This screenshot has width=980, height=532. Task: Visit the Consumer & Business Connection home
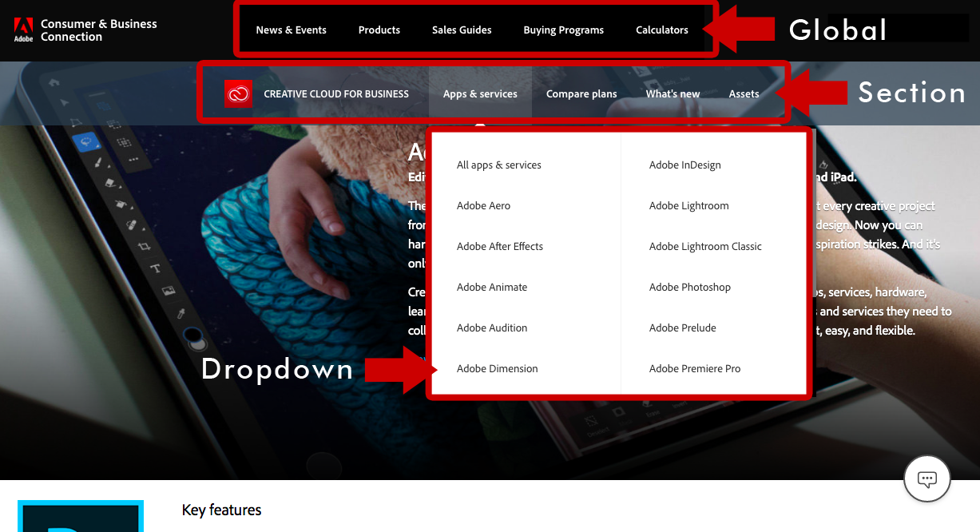click(x=99, y=30)
